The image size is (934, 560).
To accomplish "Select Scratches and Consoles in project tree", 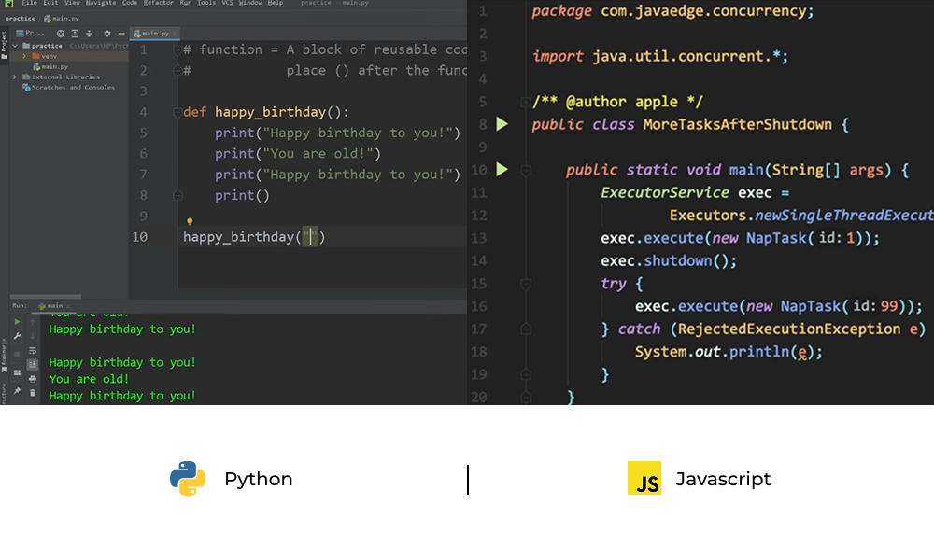I will 73,88.
